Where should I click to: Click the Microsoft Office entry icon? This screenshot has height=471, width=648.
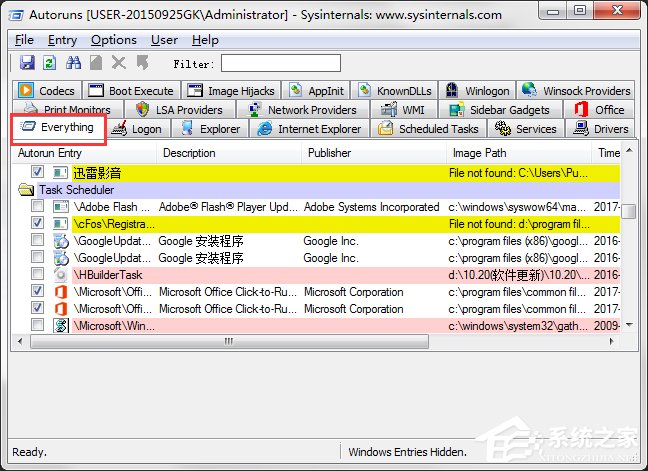pyautogui.click(x=60, y=292)
